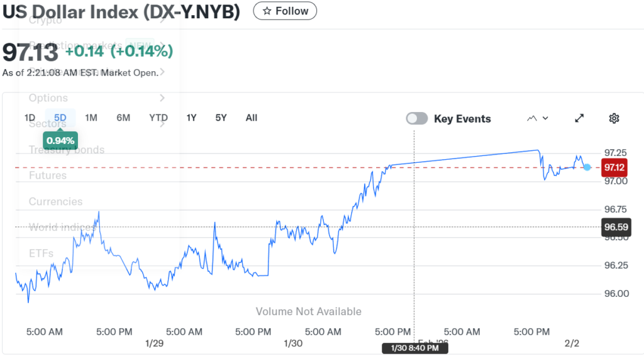Choose the 5Y time range
Screen dimensions: 644x356
[221, 118]
